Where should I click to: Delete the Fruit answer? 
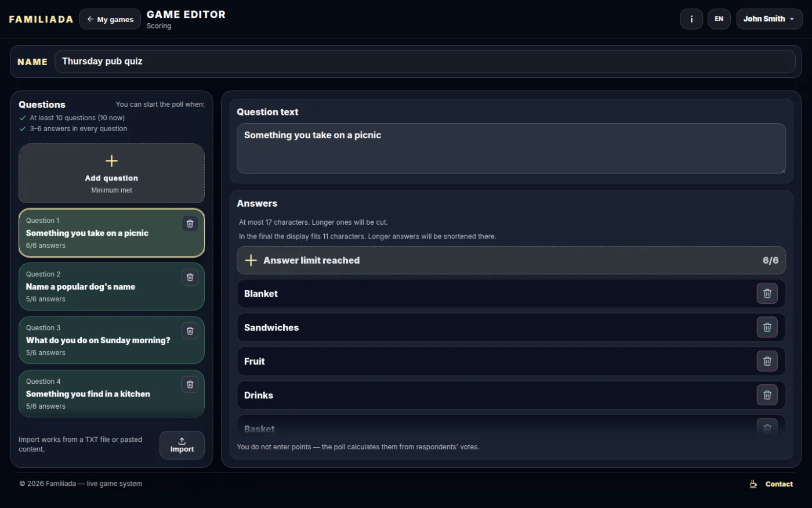coord(767,361)
